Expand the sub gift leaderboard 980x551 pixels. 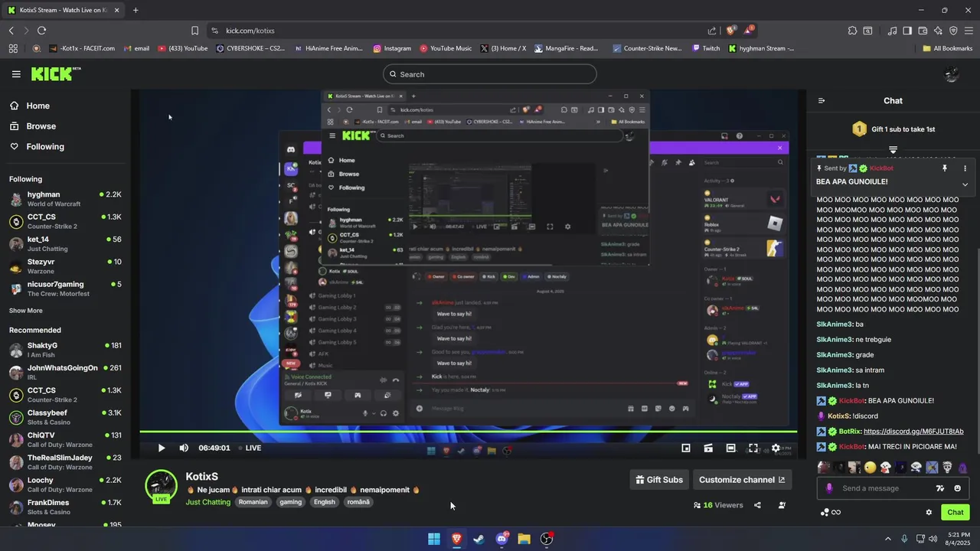[x=893, y=149]
